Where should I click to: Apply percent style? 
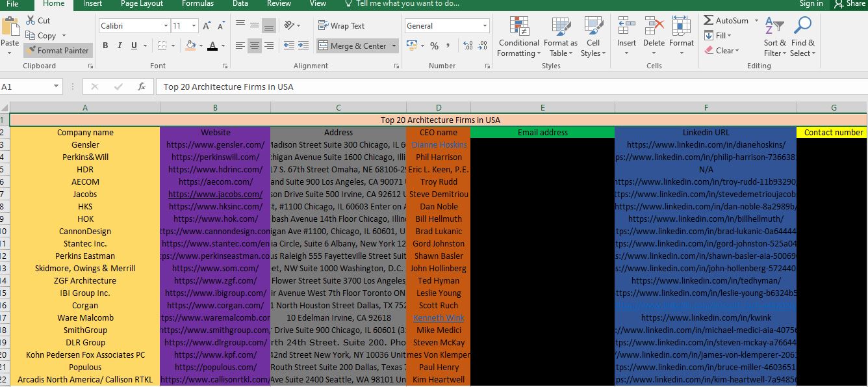pos(433,46)
